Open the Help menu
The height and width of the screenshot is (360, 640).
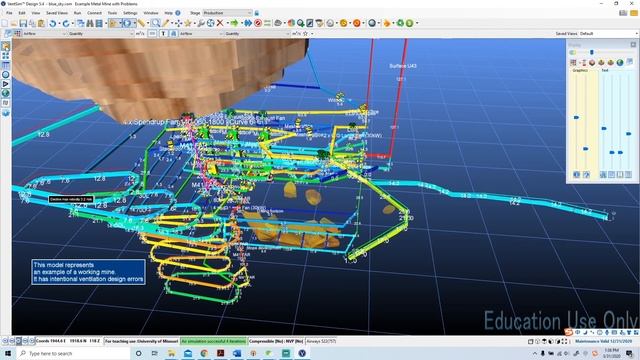(168, 13)
